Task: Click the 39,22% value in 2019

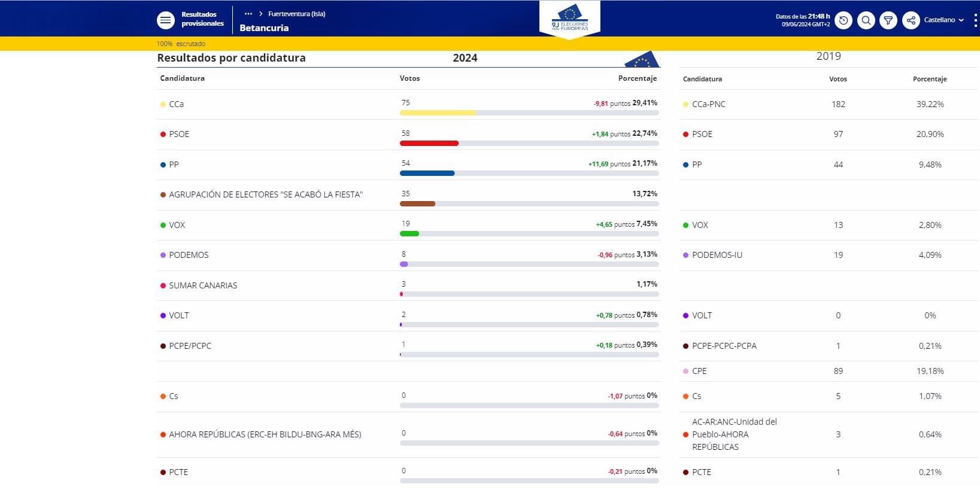Action: coord(930,104)
